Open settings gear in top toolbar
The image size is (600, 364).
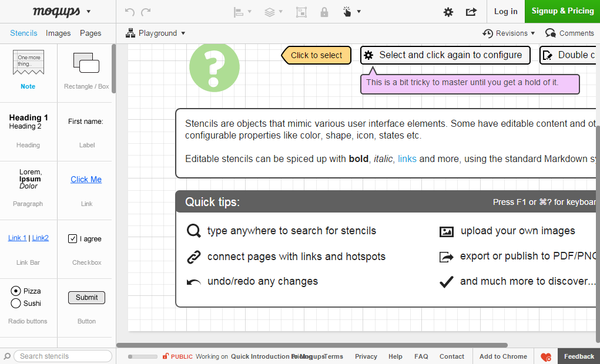[x=448, y=12]
